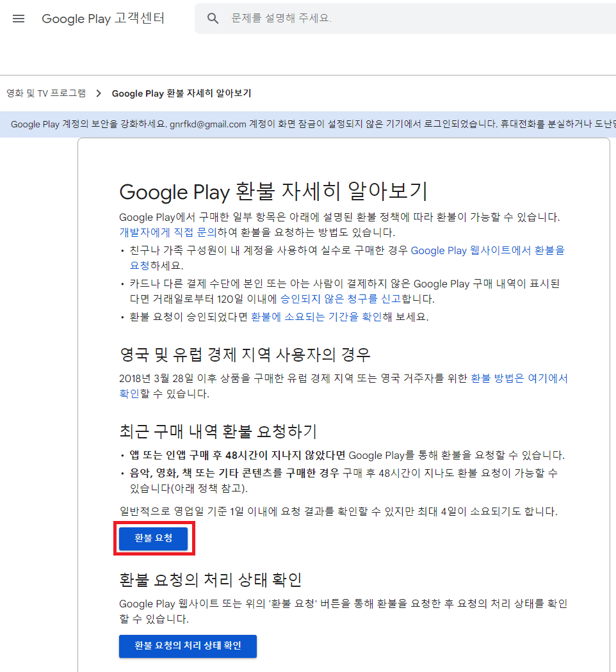Follow the '승인되지 않은 청구를 신고' link
This screenshot has height=672, width=616.
click(341, 299)
